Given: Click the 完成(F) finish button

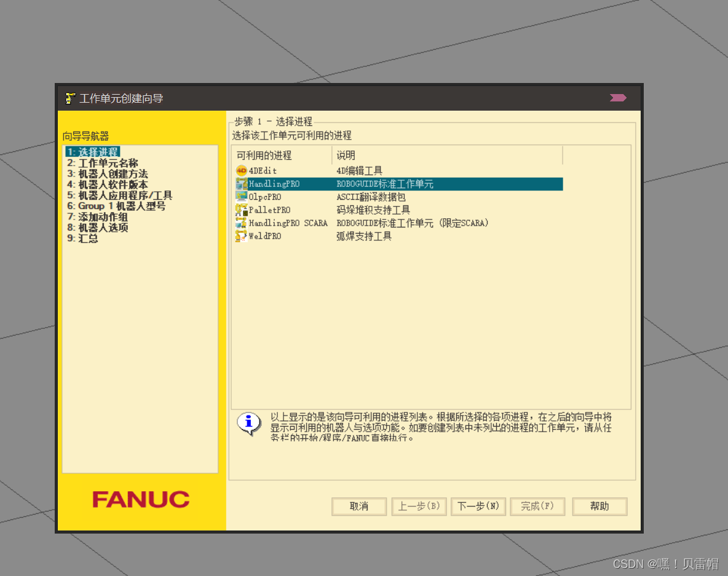Looking at the screenshot, I should tap(537, 507).
